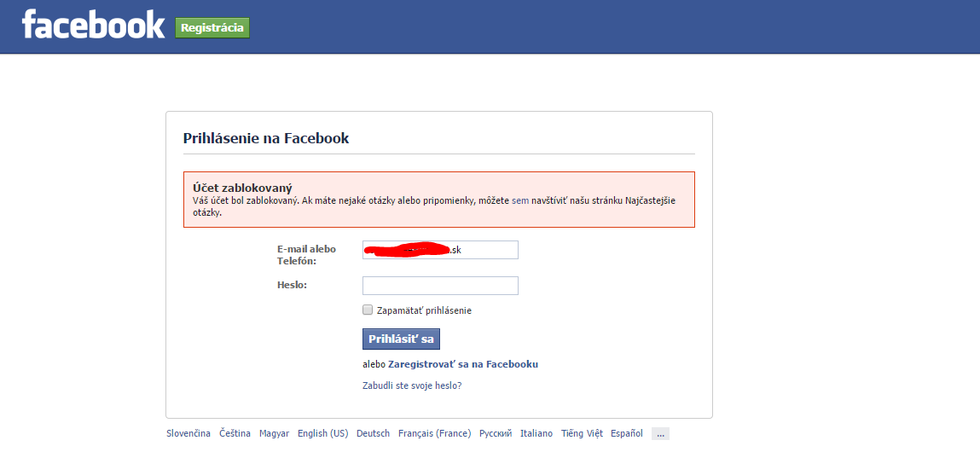Click the Prihlásiť sa button
Screen dimensions: 980x452
401,339
